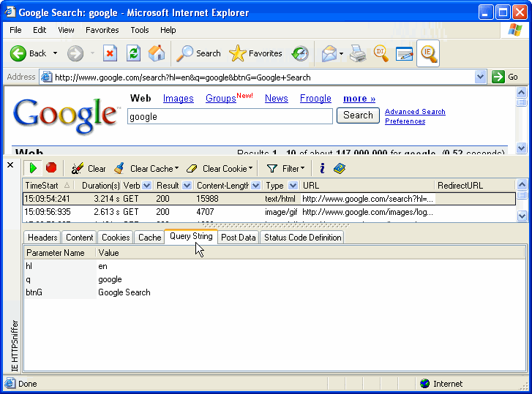Image resolution: width=532 pixels, height=394 pixels.
Task: Open the Favorites menu
Action: (102, 30)
